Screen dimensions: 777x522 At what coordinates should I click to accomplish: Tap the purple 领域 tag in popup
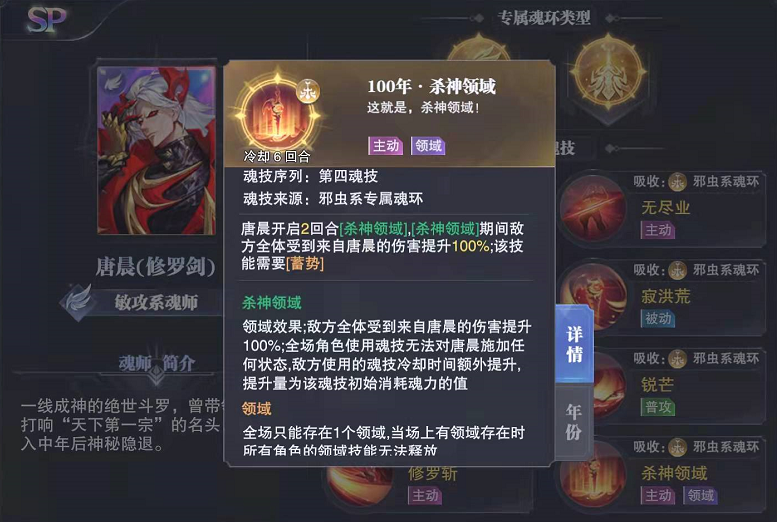coord(428,146)
